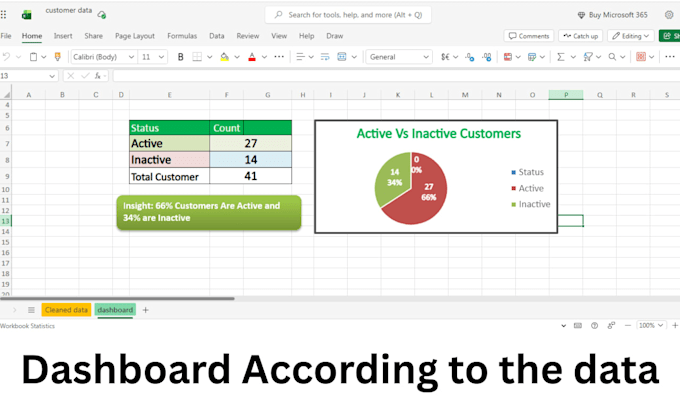Select cell with Total Customer text
This screenshot has height=409, width=680.
tap(169, 177)
